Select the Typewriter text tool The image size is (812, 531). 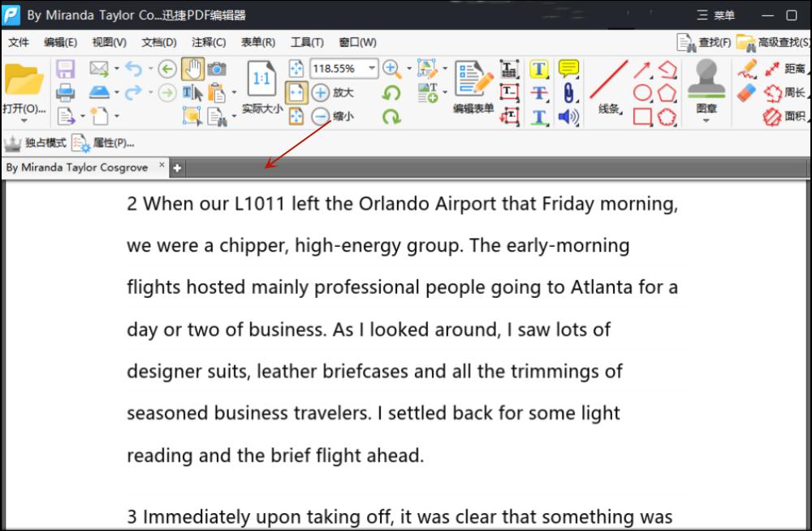coord(509,68)
